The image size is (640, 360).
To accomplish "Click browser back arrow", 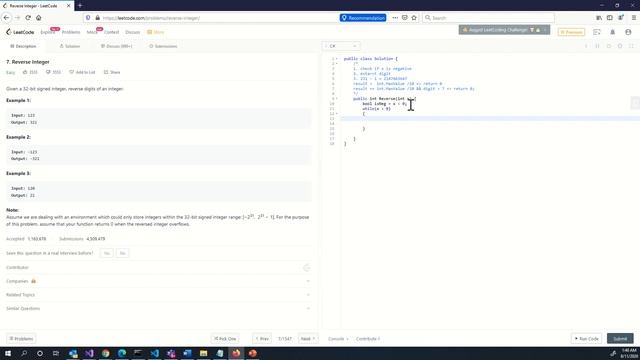I will coord(6,18).
